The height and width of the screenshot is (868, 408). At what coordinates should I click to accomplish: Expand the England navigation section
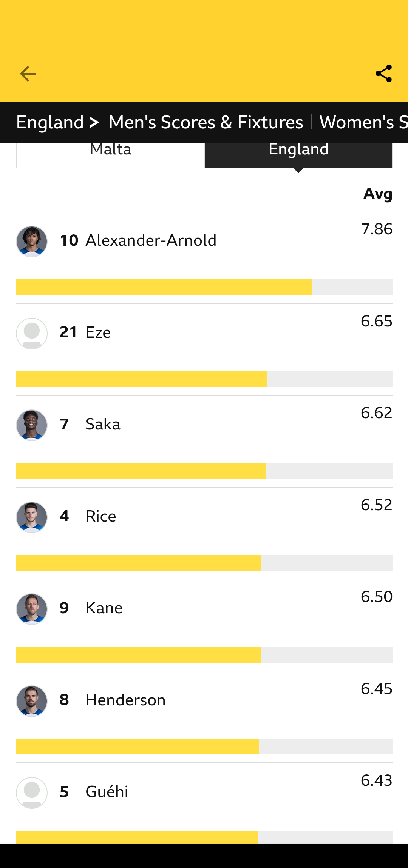[x=57, y=122]
